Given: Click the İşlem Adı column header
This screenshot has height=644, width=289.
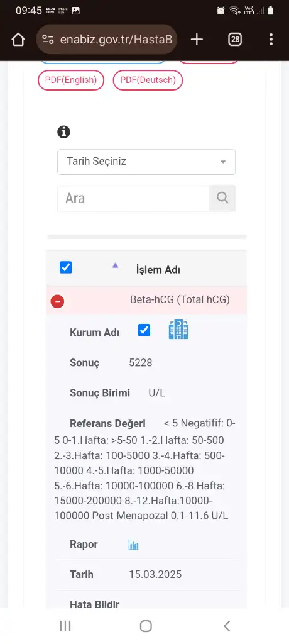Looking at the screenshot, I should (158, 270).
